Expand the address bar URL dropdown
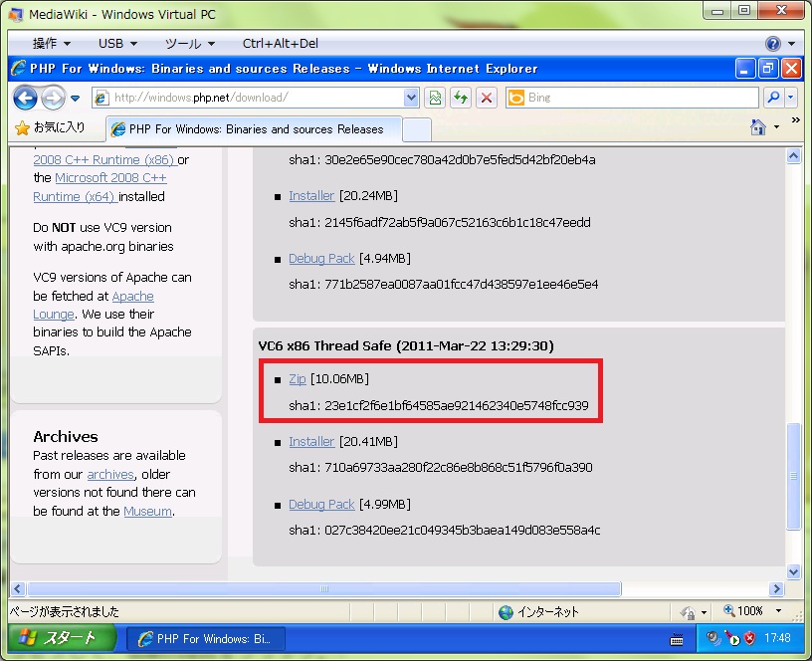 [x=412, y=98]
